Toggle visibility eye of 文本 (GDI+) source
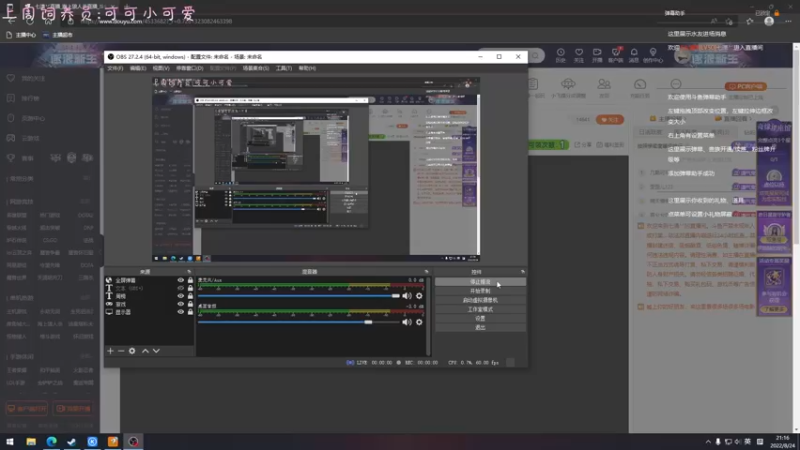The height and width of the screenshot is (450, 800). pyautogui.click(x=181, y=288)
